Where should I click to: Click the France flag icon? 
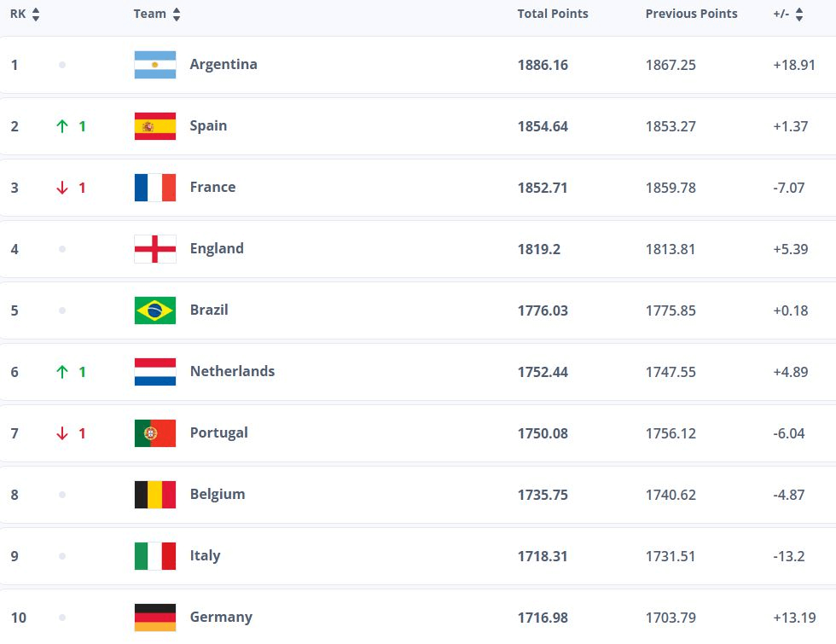pyautogui.click(x=155, y=188)
